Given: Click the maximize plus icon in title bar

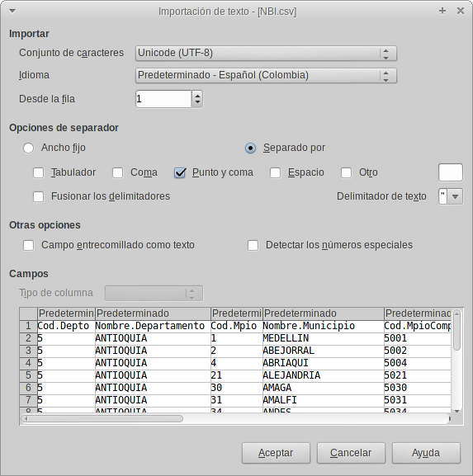Looking at the screenshot, I should [442, 11].
